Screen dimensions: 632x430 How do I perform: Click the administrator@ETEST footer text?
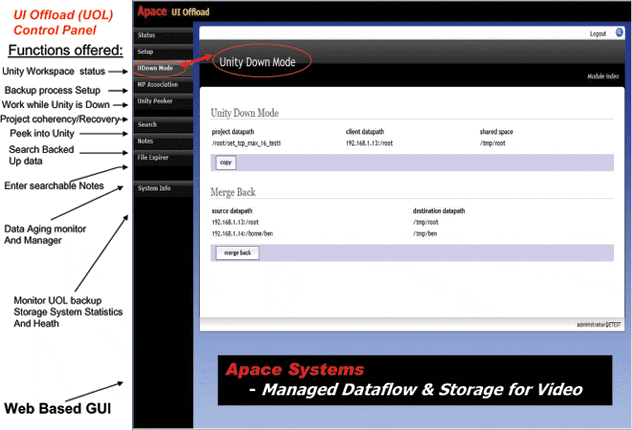pos(599,324)
